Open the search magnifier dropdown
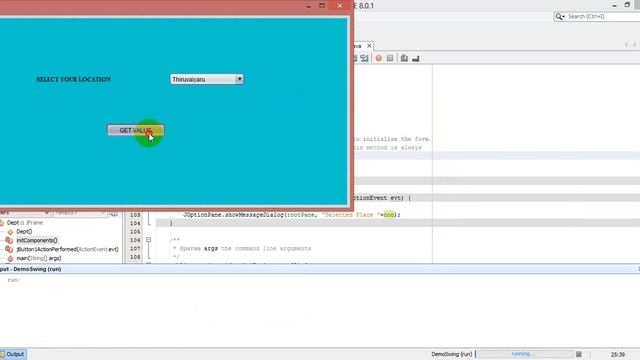 tap(560, 16)
